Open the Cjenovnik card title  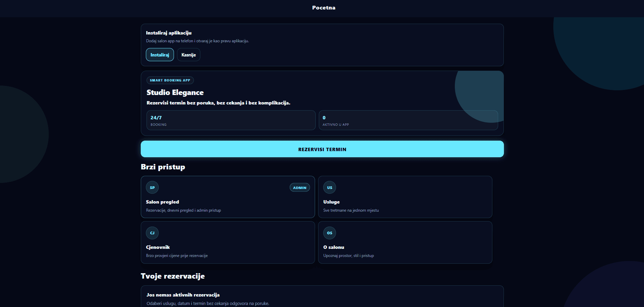pyautogui.click(x=158, y=247)
